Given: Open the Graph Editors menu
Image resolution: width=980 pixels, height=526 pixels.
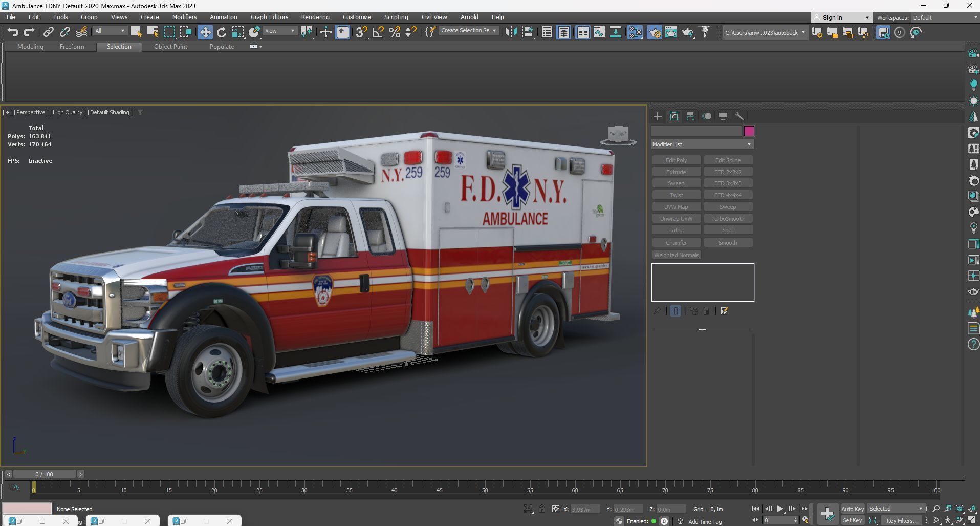Looking at the screenshot, I should pos(269,17).
